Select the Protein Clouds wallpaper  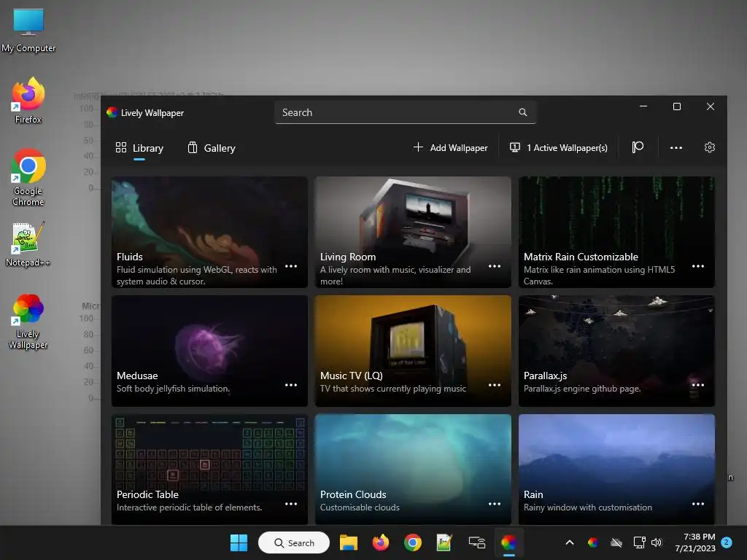(x=413, y=470)
